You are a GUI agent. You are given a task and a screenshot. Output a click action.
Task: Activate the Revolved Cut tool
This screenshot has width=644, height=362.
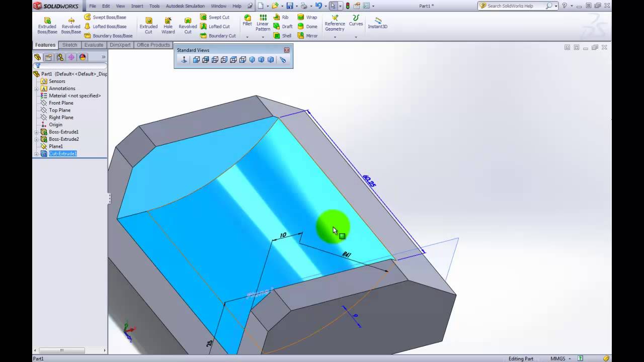(x=188, y=26)
